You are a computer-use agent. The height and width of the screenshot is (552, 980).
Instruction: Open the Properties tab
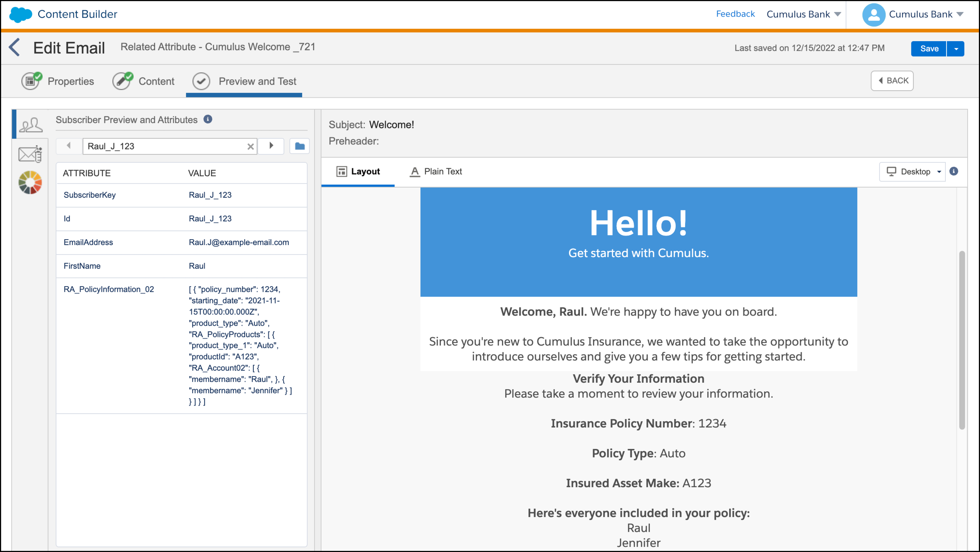[x=58, y=81]
